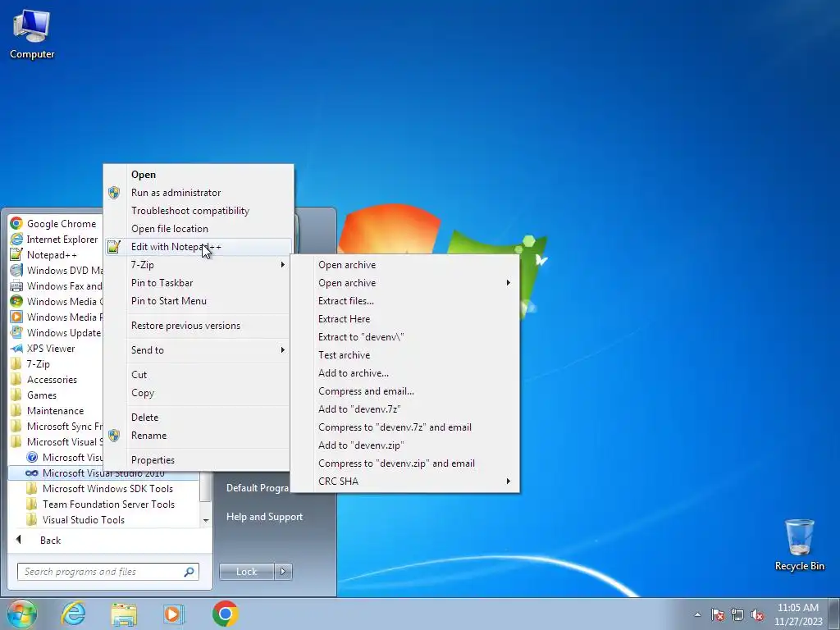
Task: Choose Pin to Taskbar
Action: (x=198, y=283)
